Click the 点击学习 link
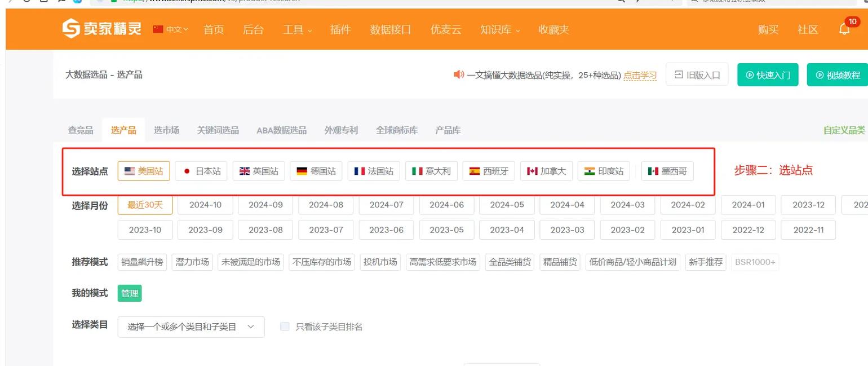 coord(640,74)
